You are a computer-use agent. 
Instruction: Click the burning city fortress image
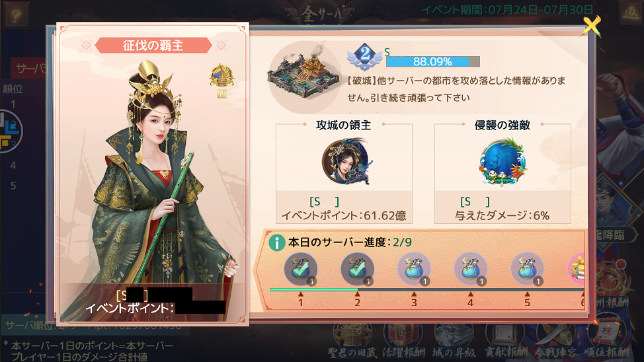tap(303, 76)
